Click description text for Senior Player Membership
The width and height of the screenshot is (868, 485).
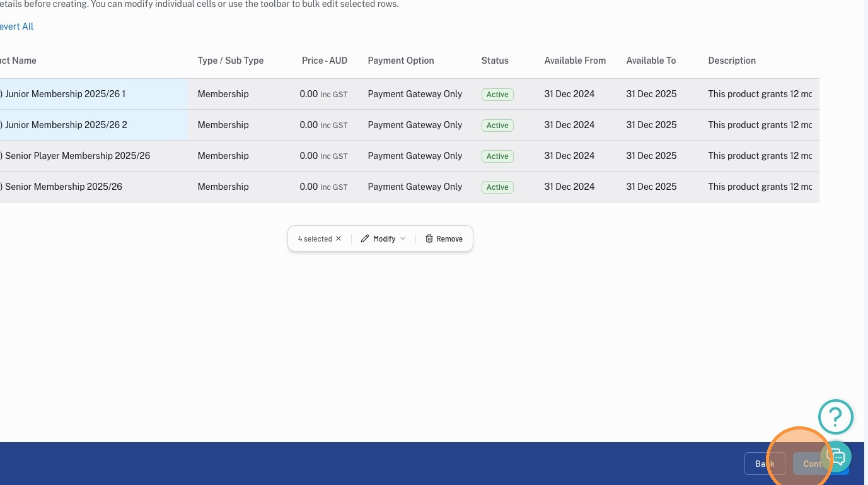point(760,156)
